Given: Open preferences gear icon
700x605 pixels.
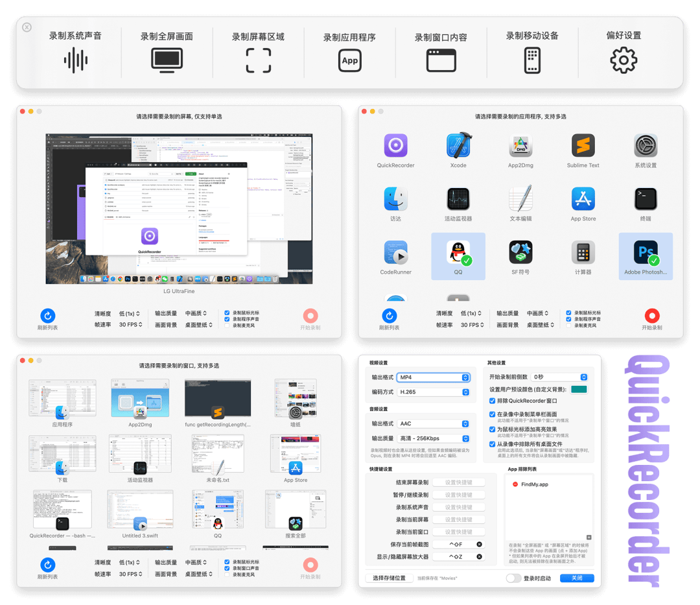Looking at the screenshot, I should [x=624, y=60].
